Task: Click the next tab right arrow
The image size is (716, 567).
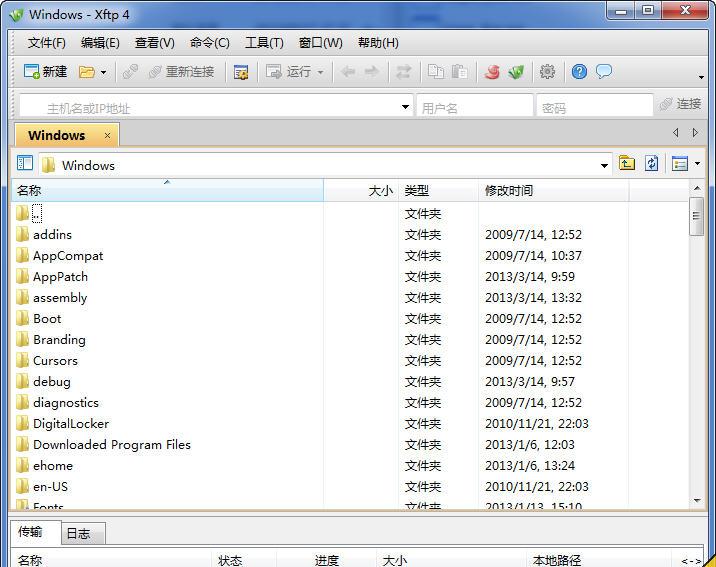Action: point(695,133)
